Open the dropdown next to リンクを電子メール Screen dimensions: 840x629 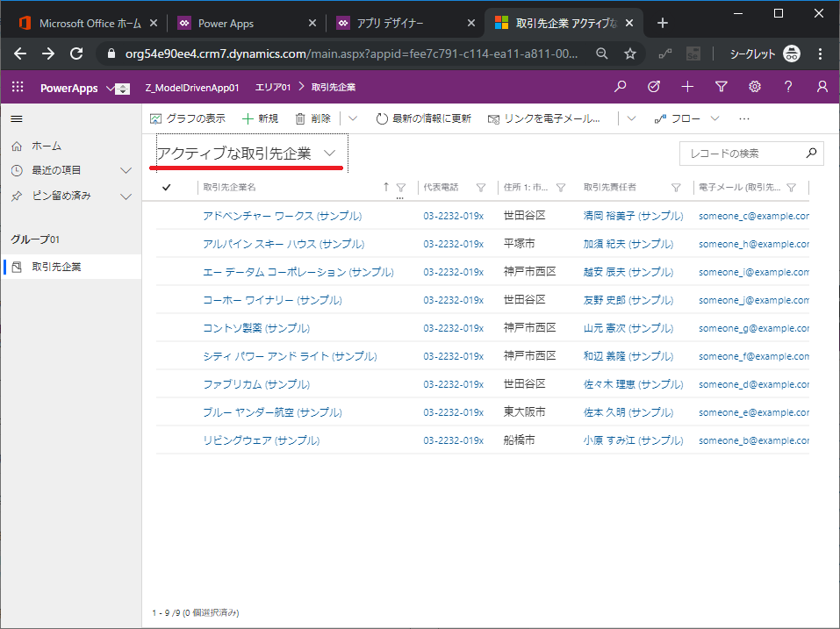pyautogui.click(x=631, y=118)
